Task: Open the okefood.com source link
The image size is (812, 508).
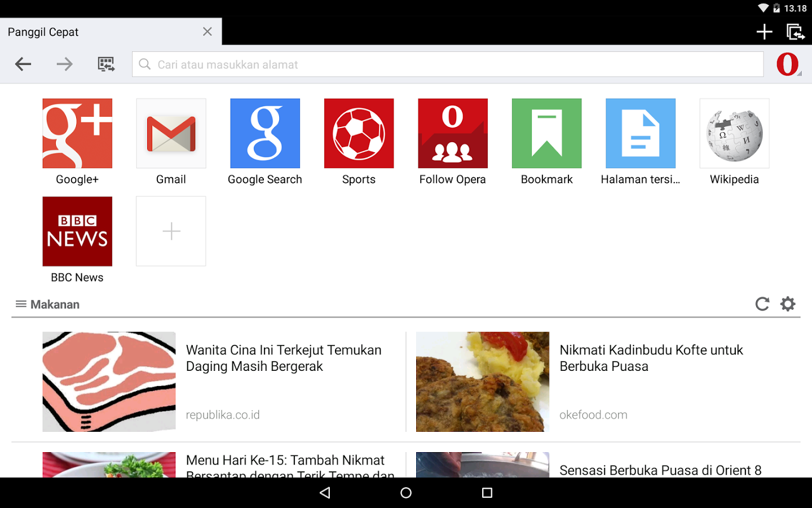Action: (x=593, y=415)
